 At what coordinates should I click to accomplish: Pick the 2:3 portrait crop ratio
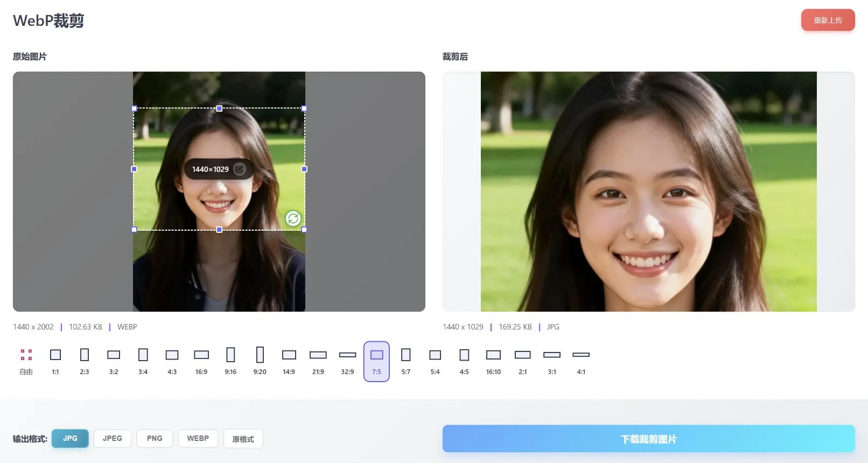tap(85, 361)
